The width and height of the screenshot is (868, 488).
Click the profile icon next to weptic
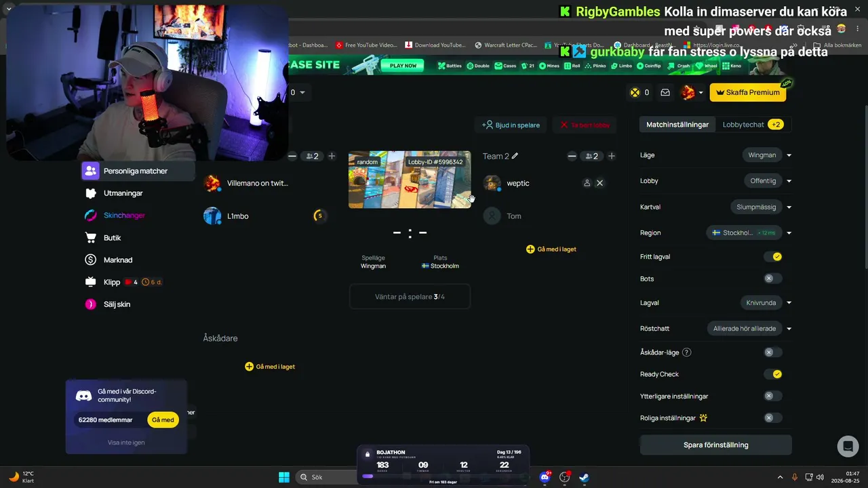[x=587, y=183]
